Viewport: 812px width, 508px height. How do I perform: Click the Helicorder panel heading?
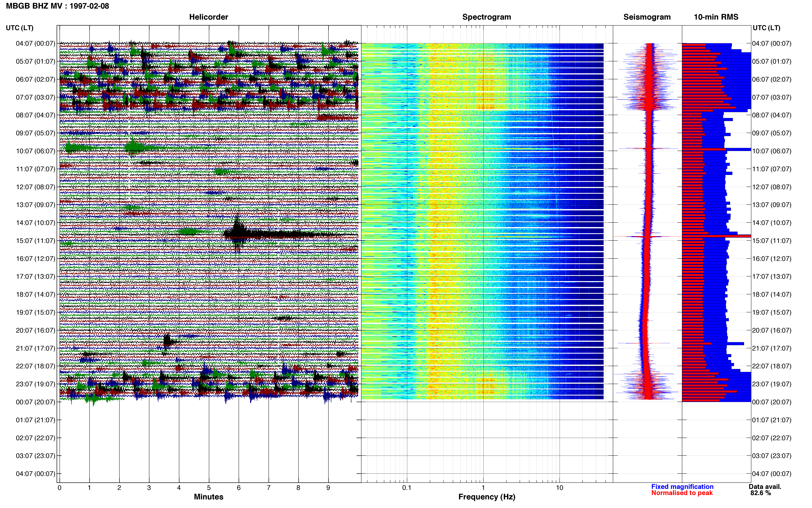(209, 17)
